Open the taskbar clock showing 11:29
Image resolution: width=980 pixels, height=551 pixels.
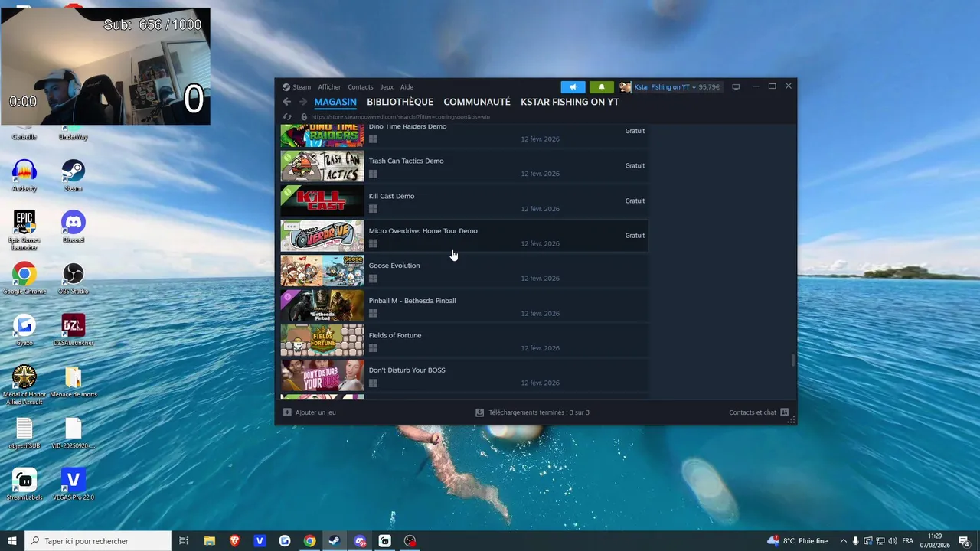(935, 541)
